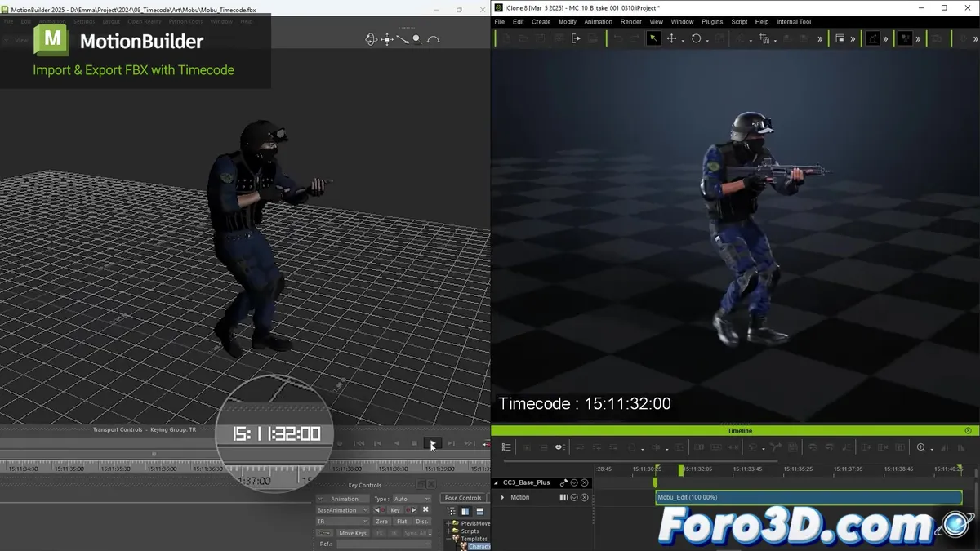980x551 pixels.
Task: Click the MotionBuilder Play button
Action: point(433,443)
